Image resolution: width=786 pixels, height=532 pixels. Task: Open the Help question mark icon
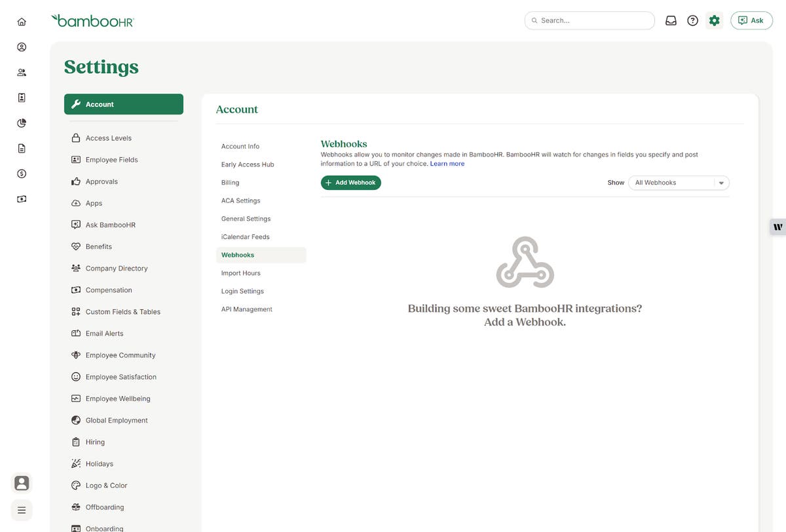tap(692, 20)
